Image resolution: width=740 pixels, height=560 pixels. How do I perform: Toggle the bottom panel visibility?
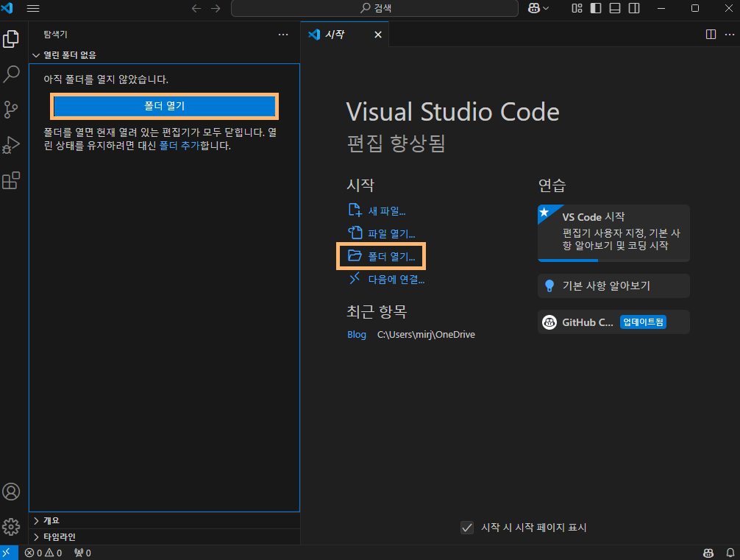tap(615, 9)
